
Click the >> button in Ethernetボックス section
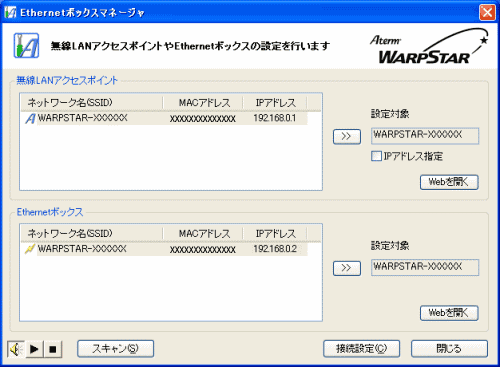point(347,268)
